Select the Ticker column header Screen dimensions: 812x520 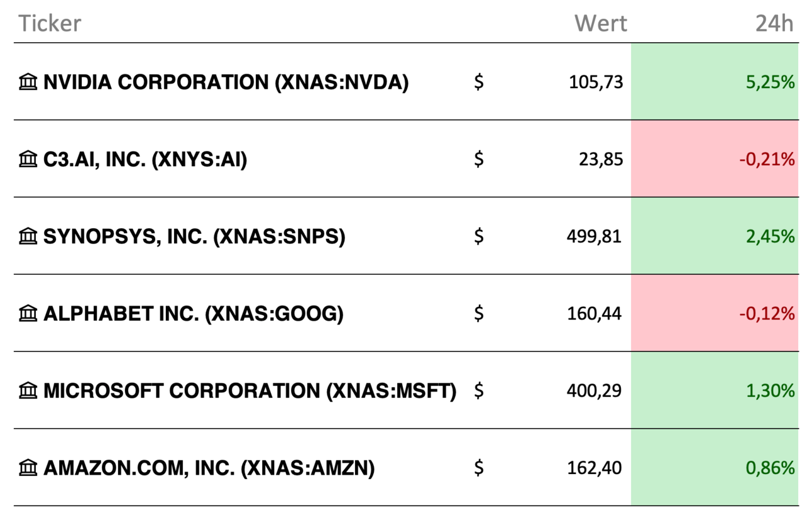click(x=50, y=24)
